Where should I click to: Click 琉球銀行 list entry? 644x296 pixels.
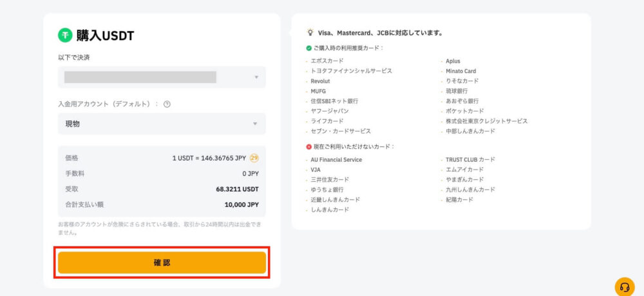457,91
